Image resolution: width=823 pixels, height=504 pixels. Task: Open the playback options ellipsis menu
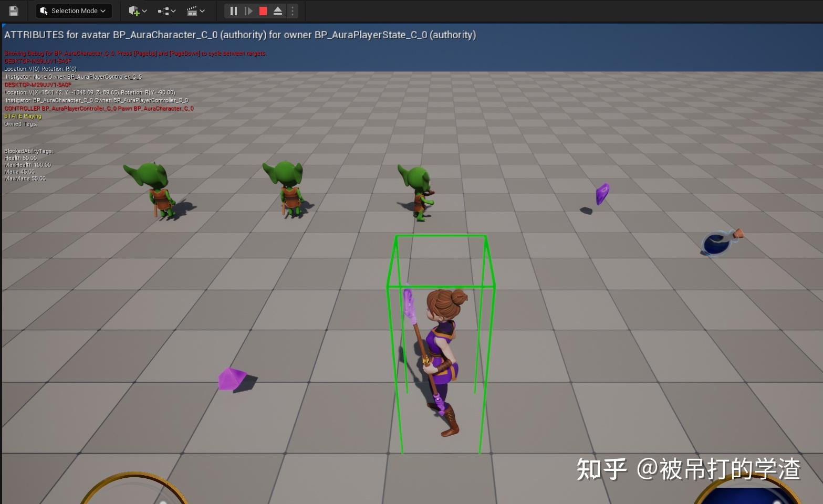(292, 10)
